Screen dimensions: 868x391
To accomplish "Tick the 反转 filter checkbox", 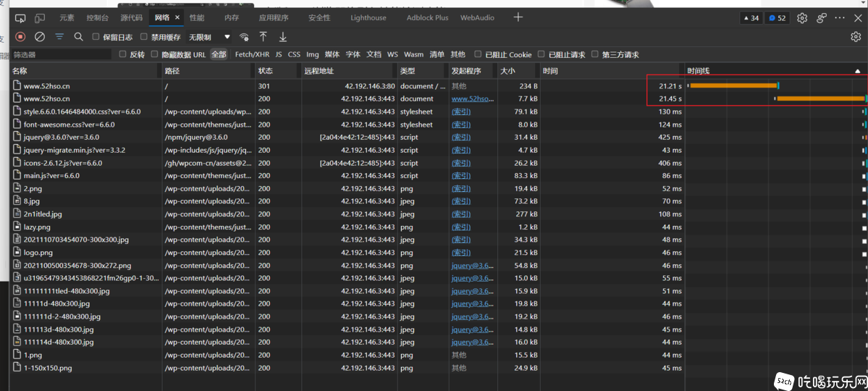I will [122, 54].
